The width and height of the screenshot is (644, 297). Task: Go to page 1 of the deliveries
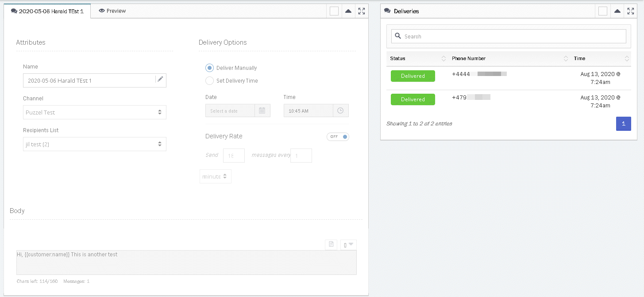[x=623, y=124]
